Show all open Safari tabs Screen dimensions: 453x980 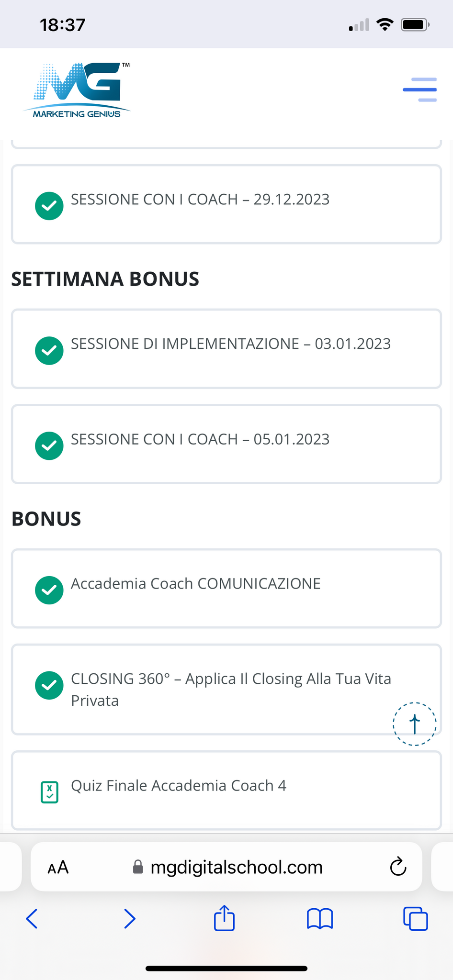point(415,918)
